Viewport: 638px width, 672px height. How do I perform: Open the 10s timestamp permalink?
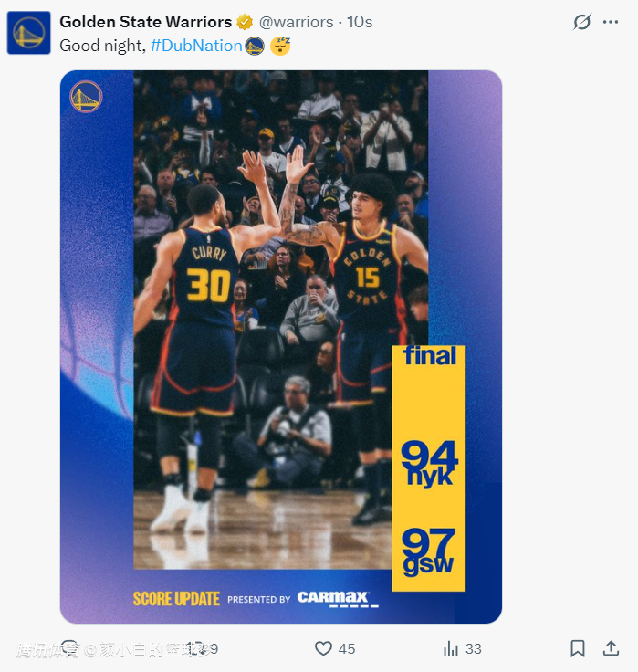point(360,22)
